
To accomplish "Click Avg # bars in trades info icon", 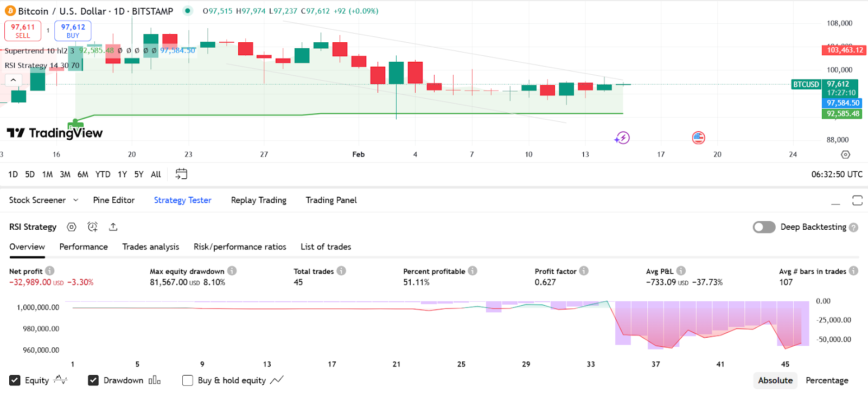I will (x=853, y=270).
